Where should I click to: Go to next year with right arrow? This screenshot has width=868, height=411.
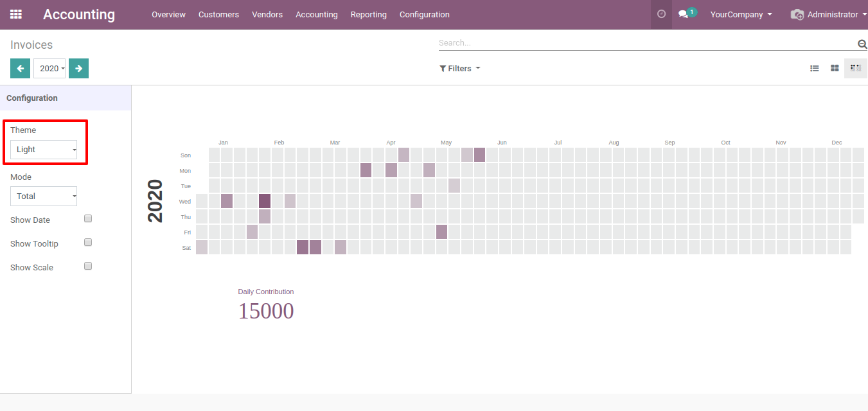pyautogui.click(x=78, y=68)
